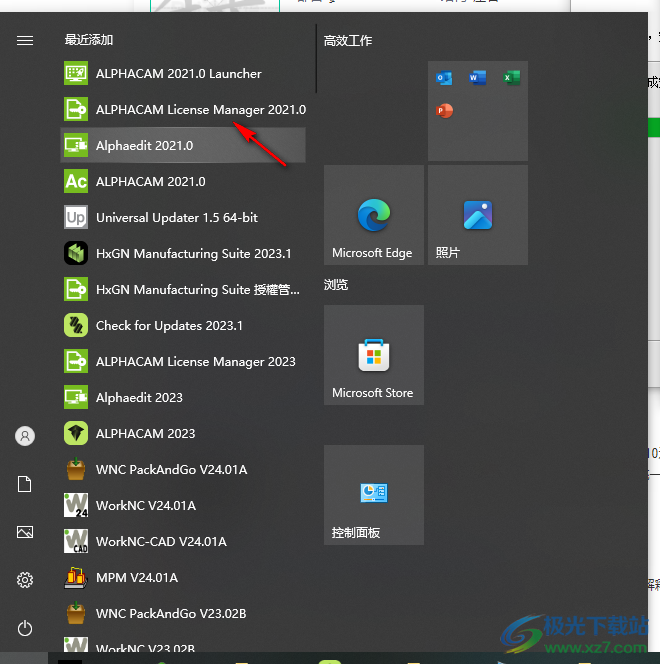The height and width of the screenshot is (664, 660).
Task: Open the user account menu
Action: [x=25, y=436]
